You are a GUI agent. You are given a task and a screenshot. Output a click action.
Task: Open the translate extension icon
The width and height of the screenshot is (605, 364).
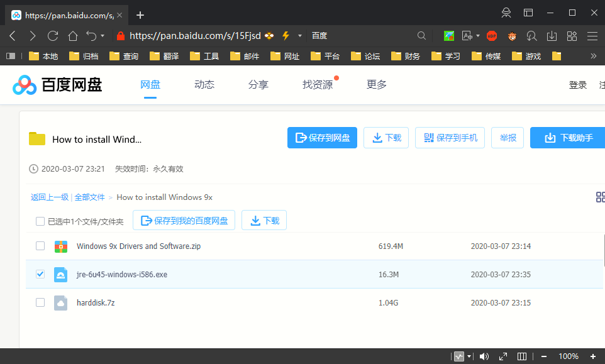(x=467, y=36)
